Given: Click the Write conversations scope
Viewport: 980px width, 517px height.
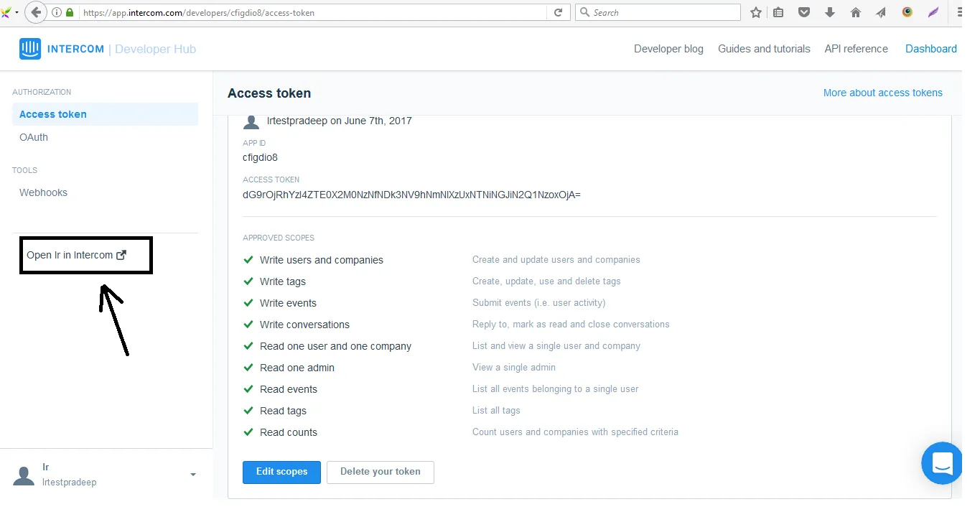Looking at the screenshot, I should [x=304, y=325].
